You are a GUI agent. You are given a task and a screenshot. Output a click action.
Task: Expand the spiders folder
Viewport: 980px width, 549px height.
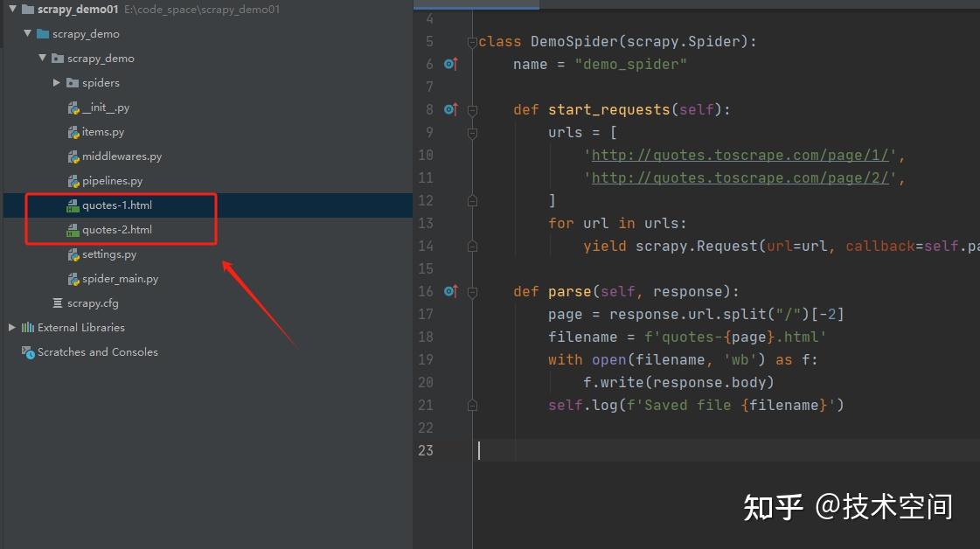pyautogui.click(x=56, y=82)
